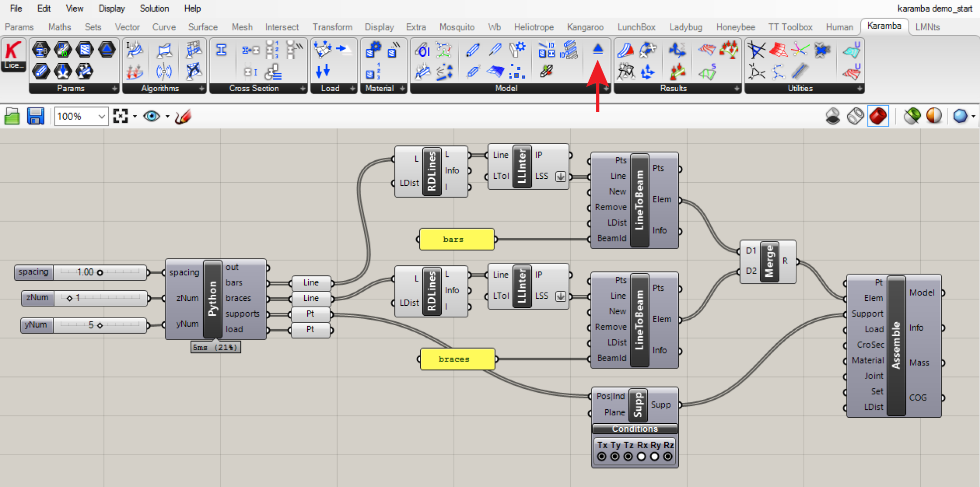Select the Analyze algorithm icon
The width and height of the screenshot is (980, 487).
click(134, 50)
